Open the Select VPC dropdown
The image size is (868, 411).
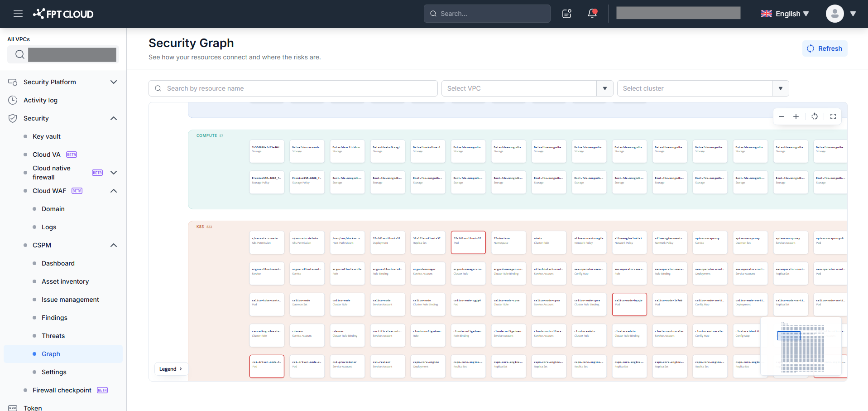coord(527,88)
